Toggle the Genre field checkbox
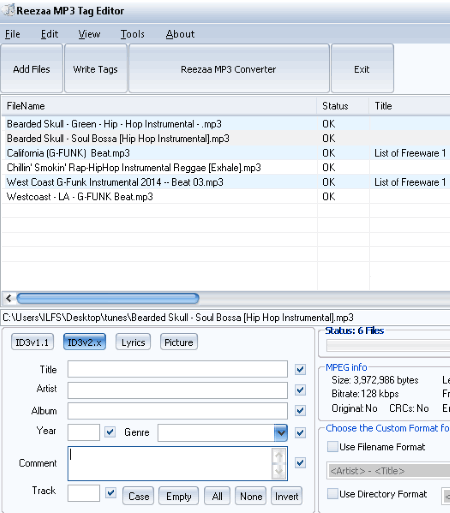This screenshot has width=450, height=513. coord(300,433)
